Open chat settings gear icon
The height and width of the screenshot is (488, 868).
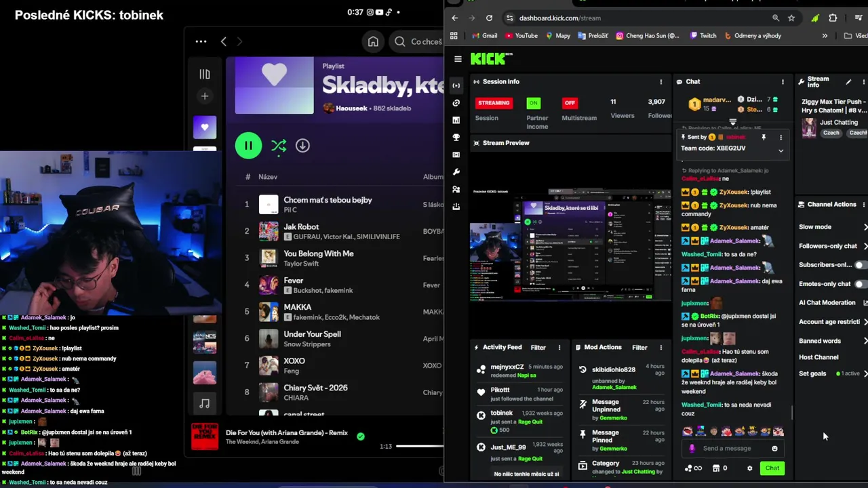pos(749,468)
